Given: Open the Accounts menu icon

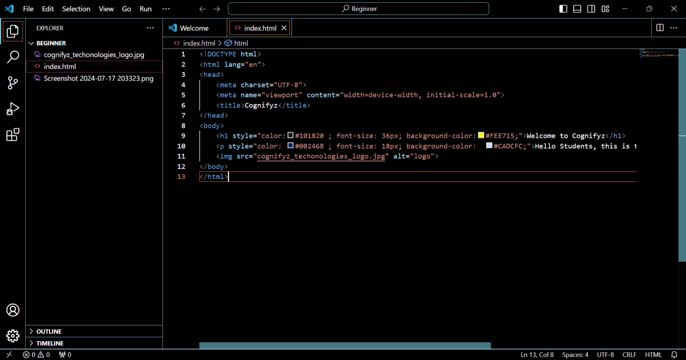Looking at the screenshot, I should [x=13, y=310].
